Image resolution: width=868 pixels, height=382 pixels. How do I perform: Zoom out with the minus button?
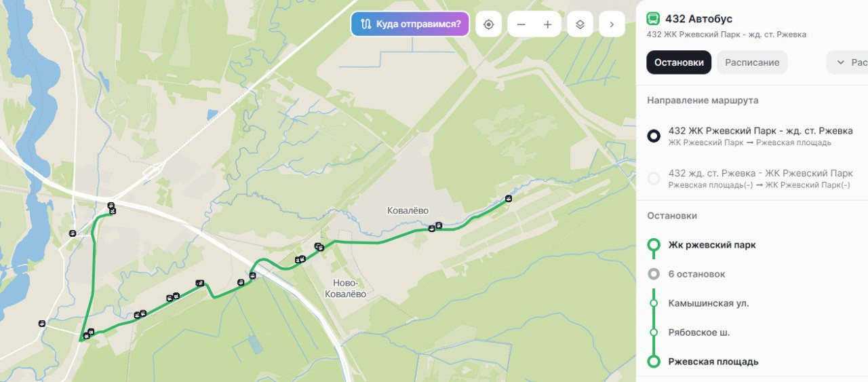coord(521,24)
